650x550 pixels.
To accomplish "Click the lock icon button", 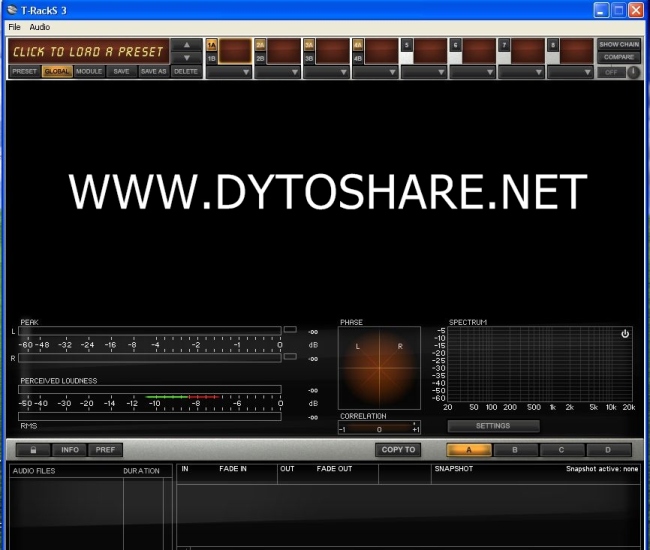I will [34, 450].
